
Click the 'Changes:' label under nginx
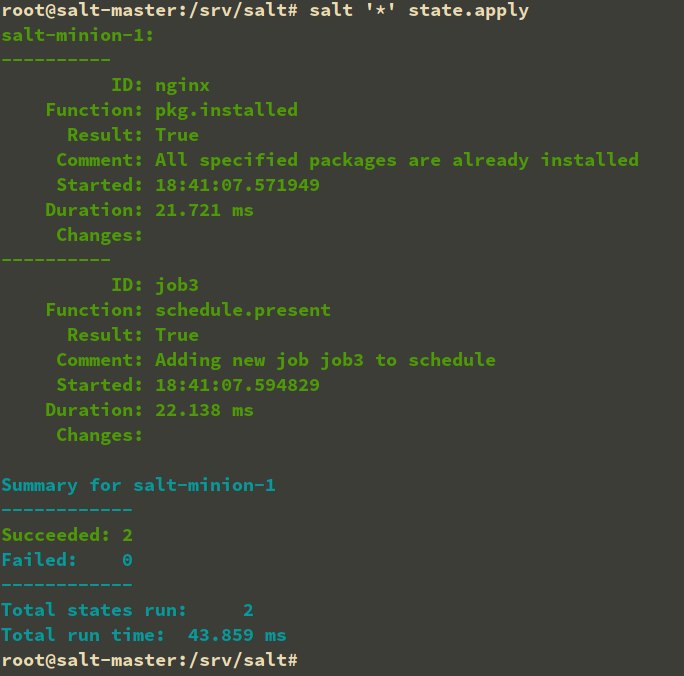coord(100,235)
